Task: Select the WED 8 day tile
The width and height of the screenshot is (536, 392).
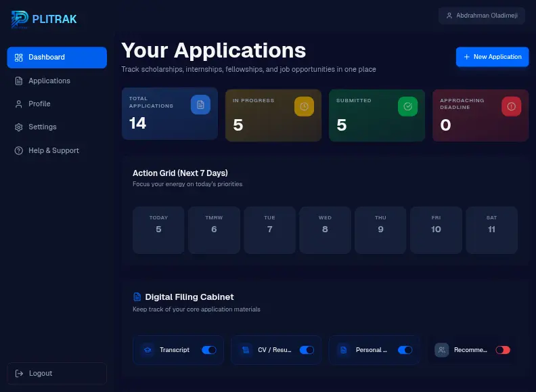Action: (x=325, y=230)
